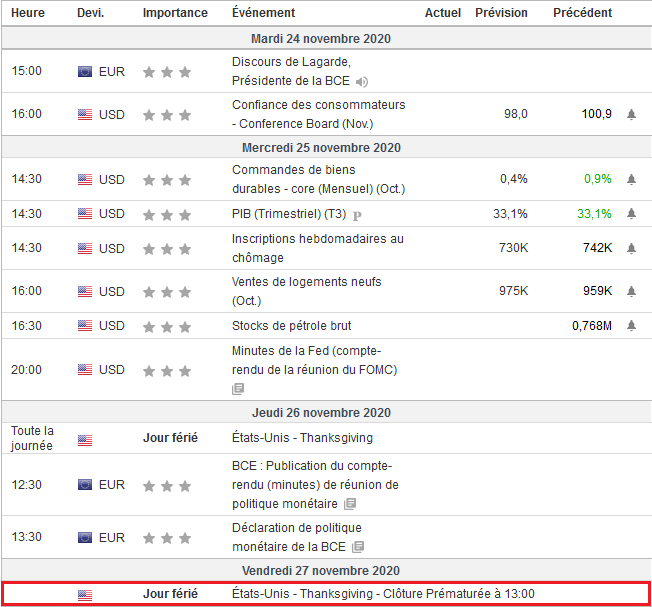
Task: Set alert bell for Inscriptions hebdomadaires au chômage
Action: [x=631, y=248]
